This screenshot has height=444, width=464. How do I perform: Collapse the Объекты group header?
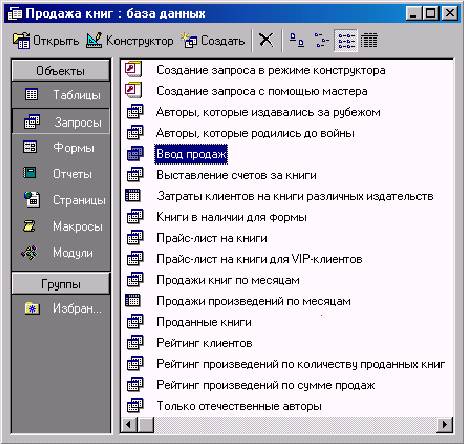(61, 71)
